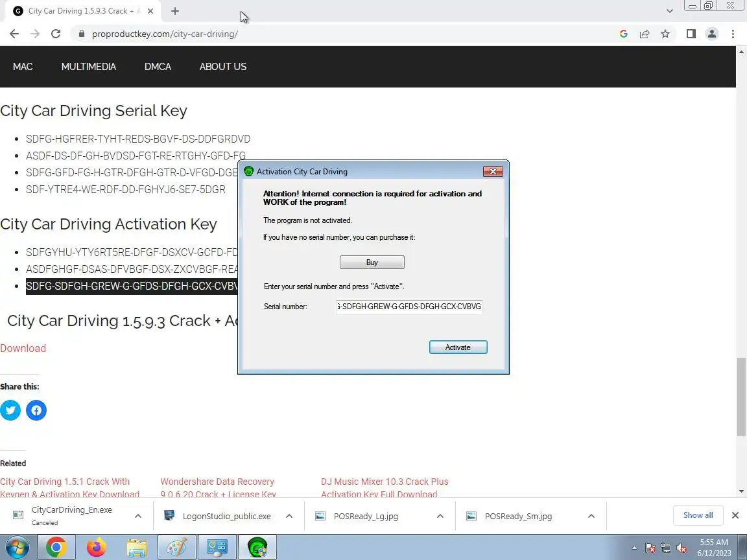The image size is (747, 560).
Task: Expand options for POSReady_Lg.jpg download
Action: click(440, 516)
